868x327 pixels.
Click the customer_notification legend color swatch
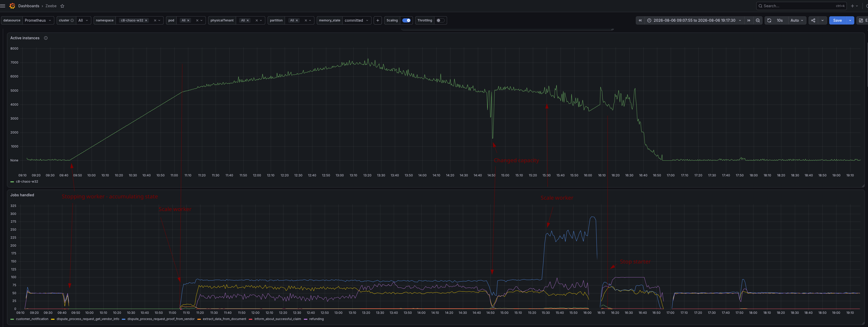pos(12,319)
